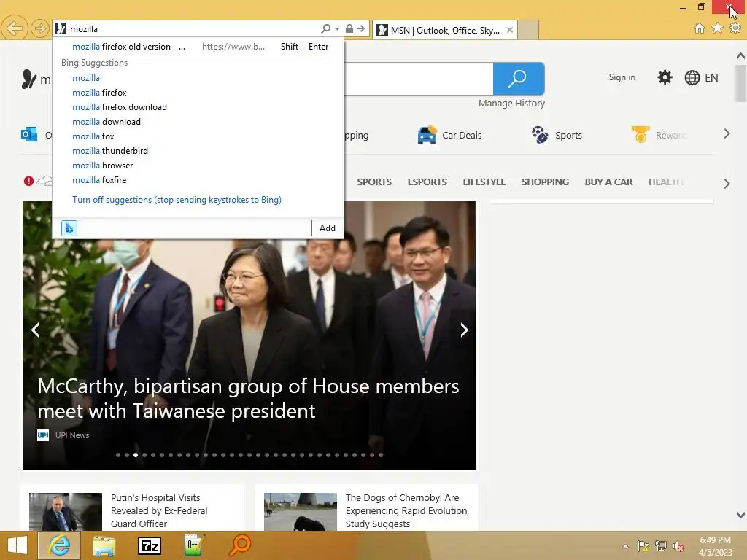The width and height of the screenshot is (747, 560).
Task: Go back with the browser Back arrow
Action: coord(15,28)
